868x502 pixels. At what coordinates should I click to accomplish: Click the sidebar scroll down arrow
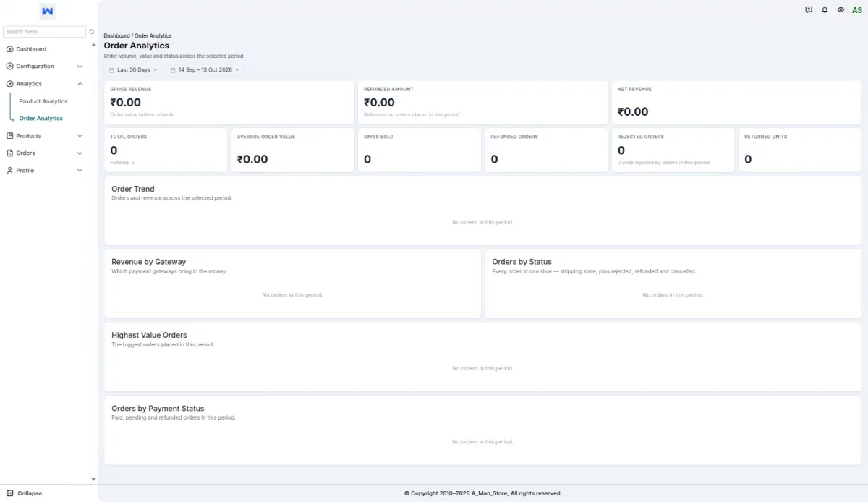pyautogui.click(x=93, y=479)
